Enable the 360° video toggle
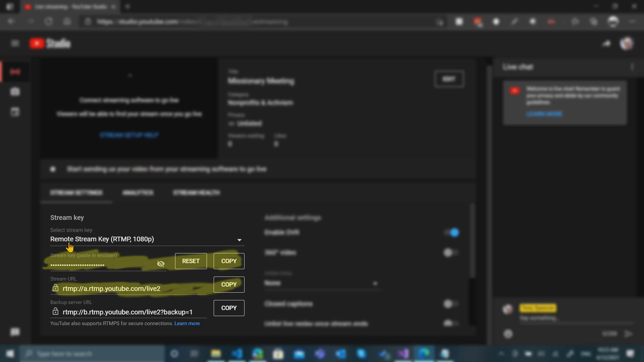Image resolution: width=644 pixels, height=362 pixels. 450,252
